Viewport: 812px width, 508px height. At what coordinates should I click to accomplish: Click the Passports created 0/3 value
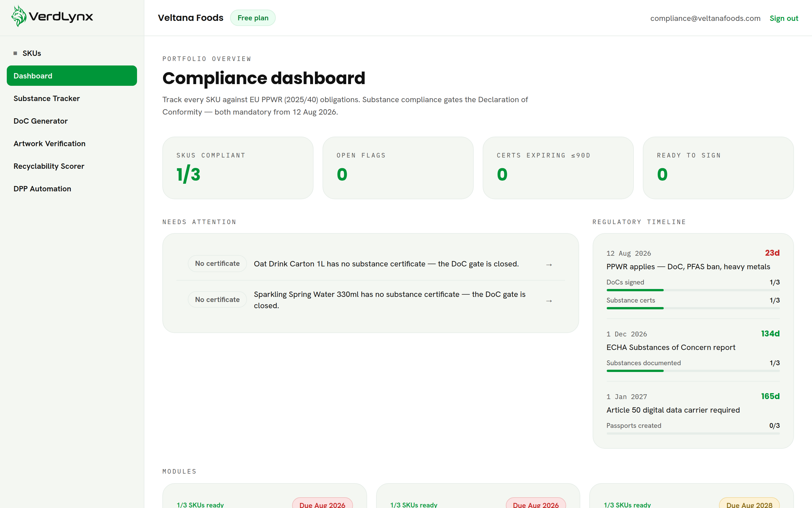click(775, 425)
